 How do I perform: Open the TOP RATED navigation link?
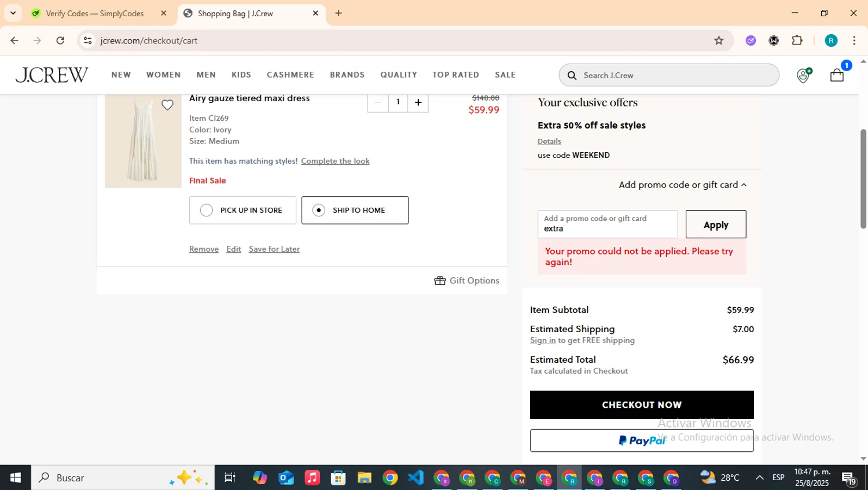[456, 75]
